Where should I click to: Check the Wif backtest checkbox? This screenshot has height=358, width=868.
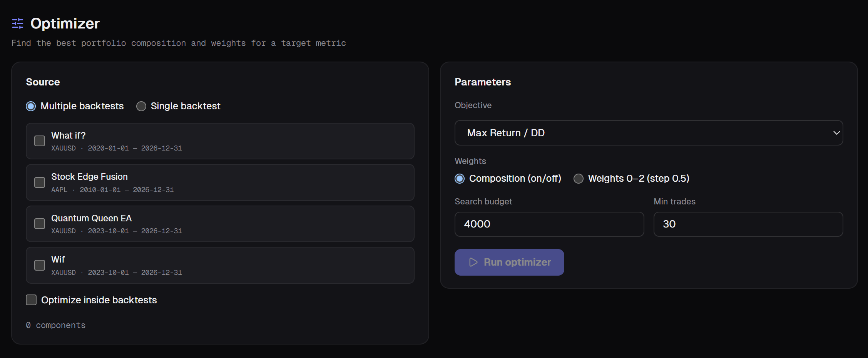40,265
